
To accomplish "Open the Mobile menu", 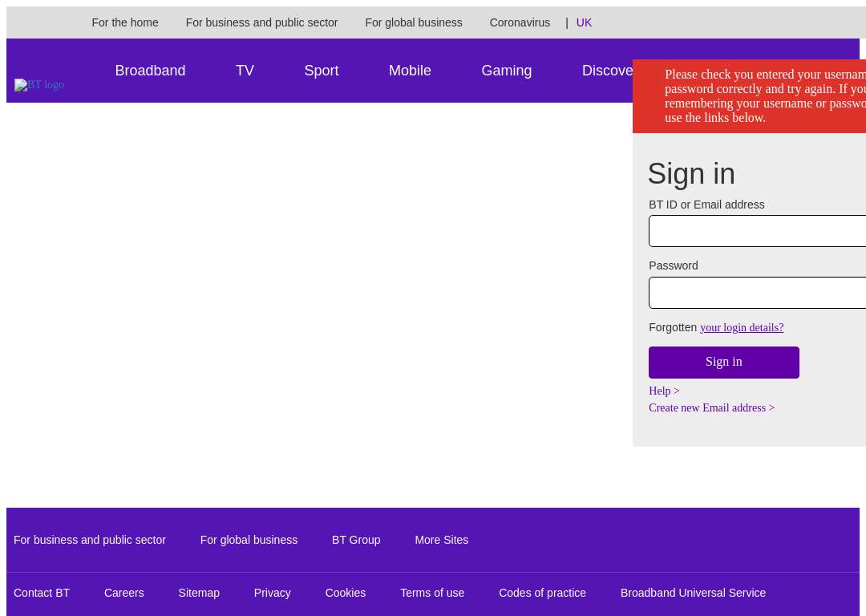I will (x=410, y=71).
